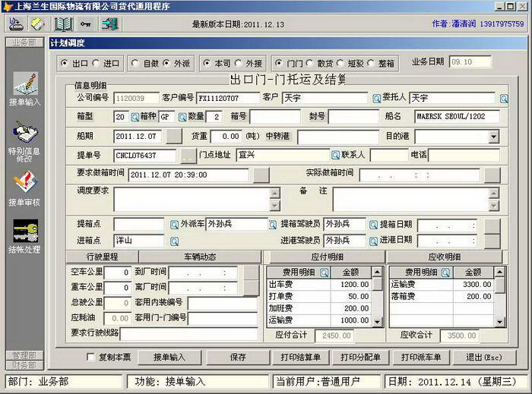
Task: Click lookup icon in 应付明细 费用明细 header
Action: pos(325,273)
